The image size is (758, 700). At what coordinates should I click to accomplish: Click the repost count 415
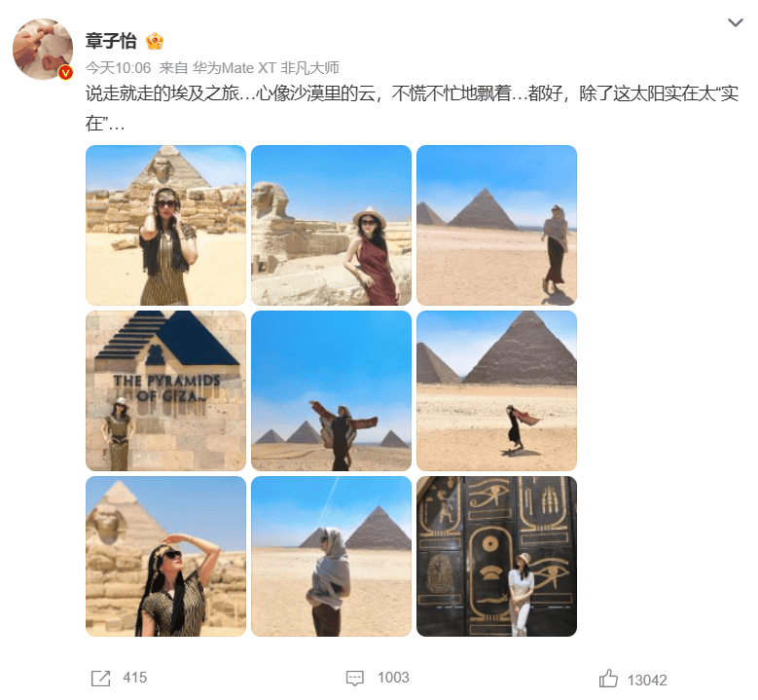[135, 678]
